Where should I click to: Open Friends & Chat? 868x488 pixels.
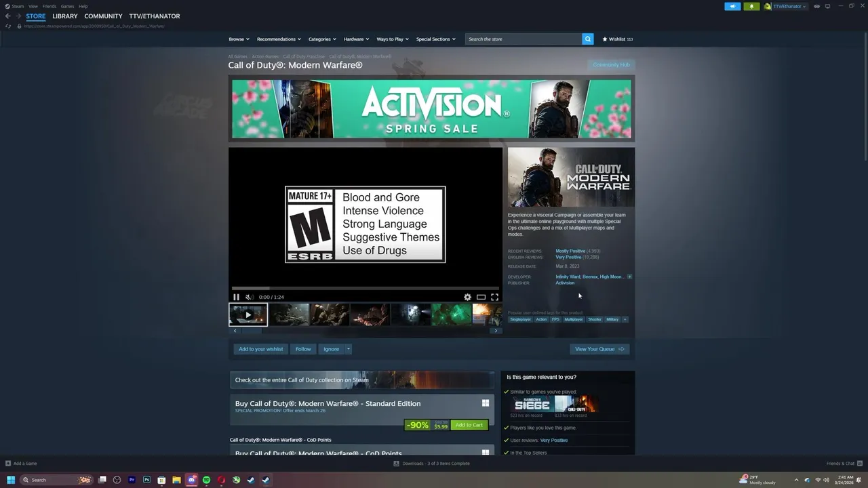(844, 464)
